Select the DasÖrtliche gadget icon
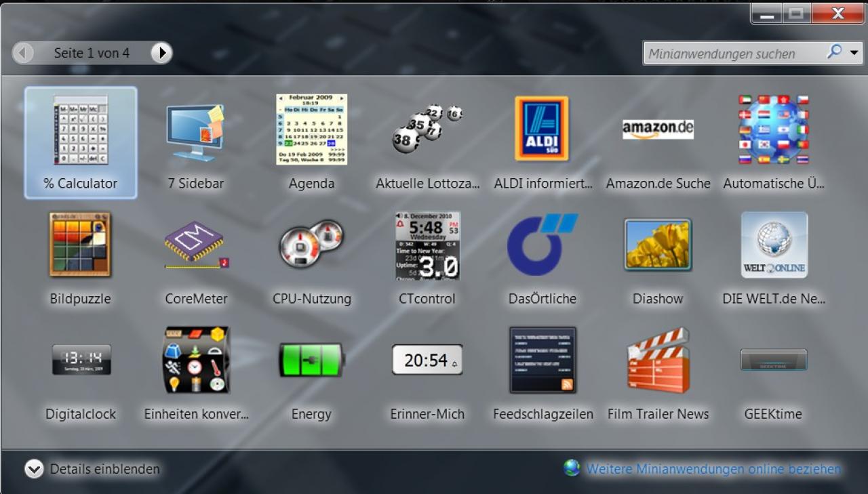Image resolution: width=868 pixels, height=494 pixels. click(x=542, y=245)
